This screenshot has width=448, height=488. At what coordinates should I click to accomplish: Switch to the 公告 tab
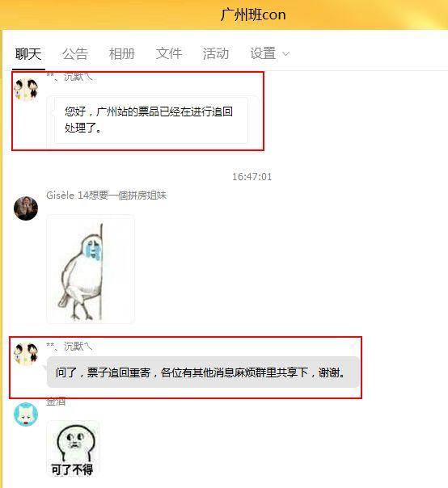click(75, 54)
